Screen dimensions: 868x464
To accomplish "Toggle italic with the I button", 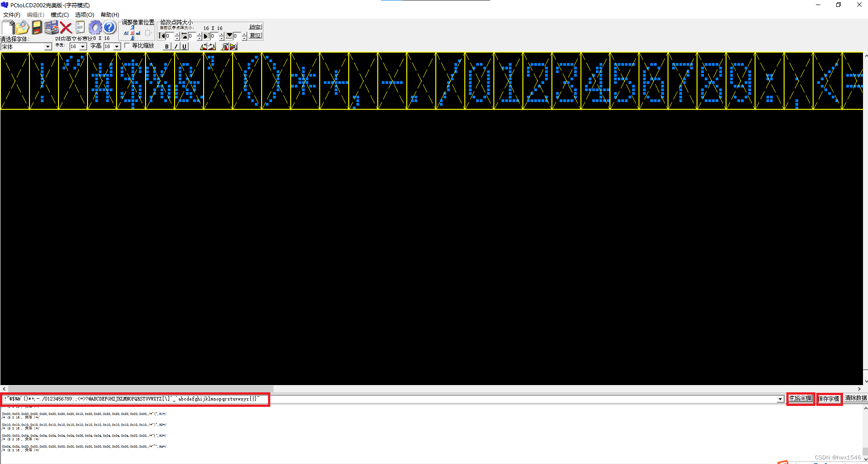I will (176, 46).
